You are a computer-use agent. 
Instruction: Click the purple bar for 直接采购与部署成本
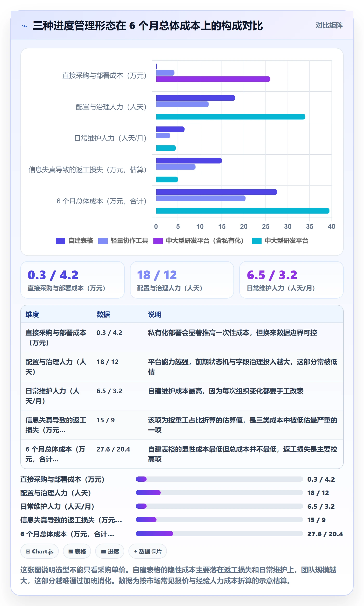(213, 79)
